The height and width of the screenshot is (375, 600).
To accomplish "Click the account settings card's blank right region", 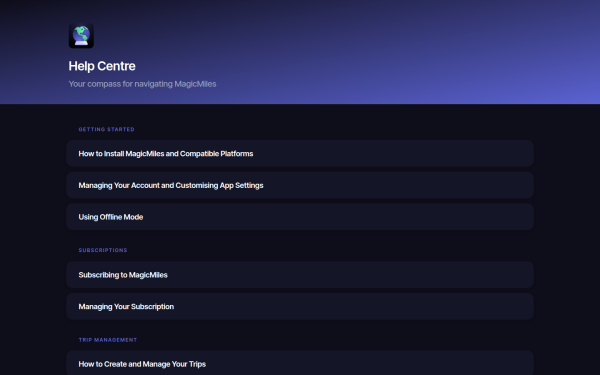I will point(398,185).
